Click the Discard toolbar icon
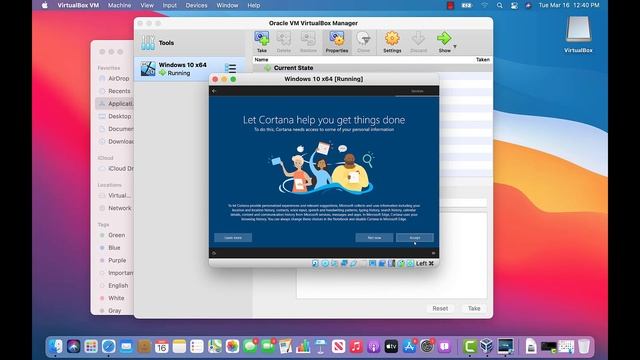 click(418, 42)
